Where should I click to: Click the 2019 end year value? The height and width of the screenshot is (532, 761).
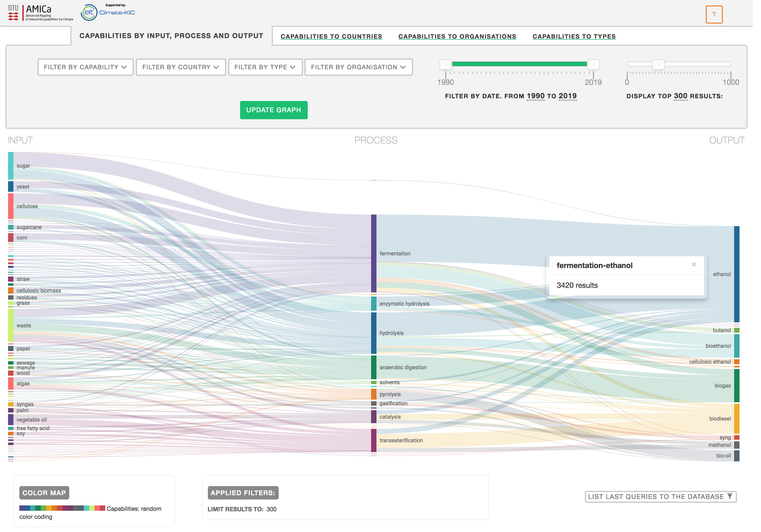[x=573, y=97]
